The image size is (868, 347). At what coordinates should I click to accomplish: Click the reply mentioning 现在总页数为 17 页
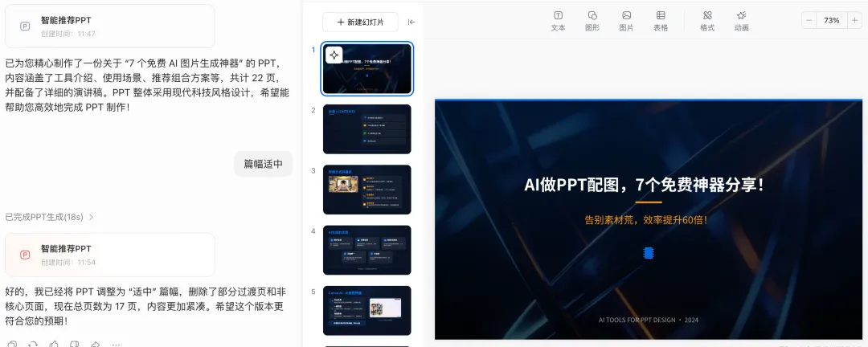(145, 306)
